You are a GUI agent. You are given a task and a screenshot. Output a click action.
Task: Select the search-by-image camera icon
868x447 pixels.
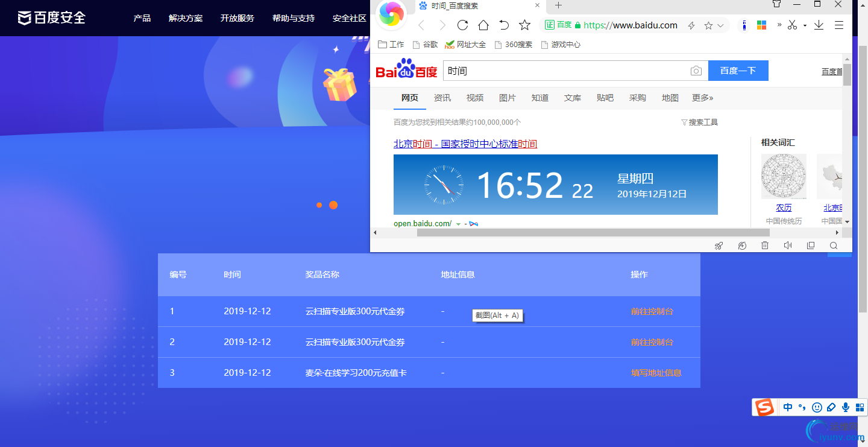(696, 71)
